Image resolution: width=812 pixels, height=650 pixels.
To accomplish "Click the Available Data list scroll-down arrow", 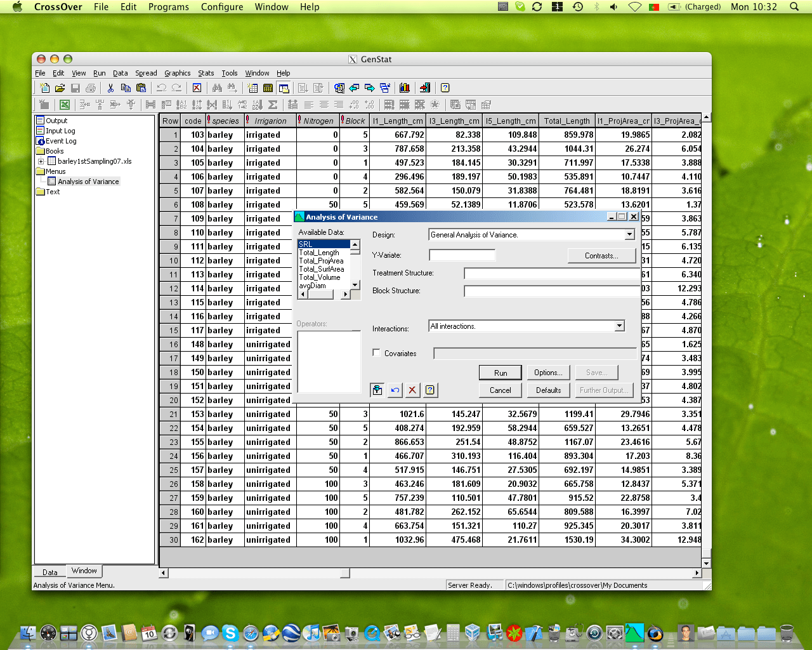I will (x=355, y=285).
